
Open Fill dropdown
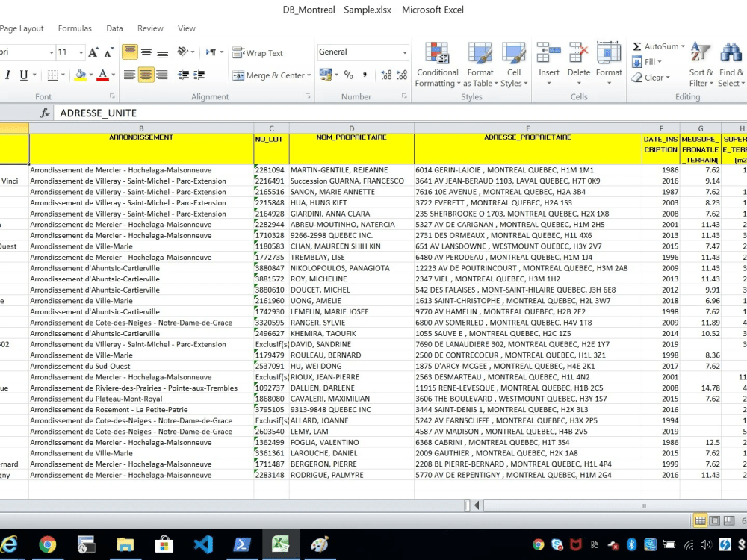(647, 62)
